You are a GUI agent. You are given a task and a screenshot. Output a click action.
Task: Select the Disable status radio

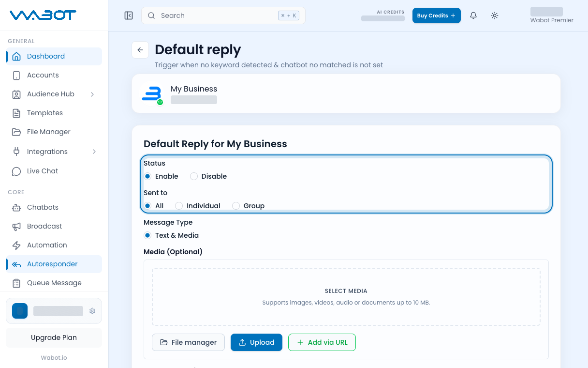pos(194,176)
